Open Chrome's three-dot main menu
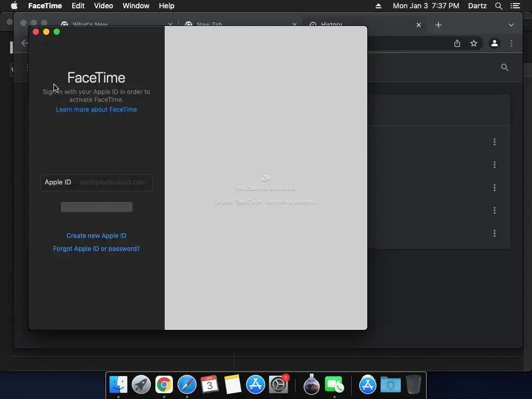Viewport: 532px width, 399px height. pos(511,44)
